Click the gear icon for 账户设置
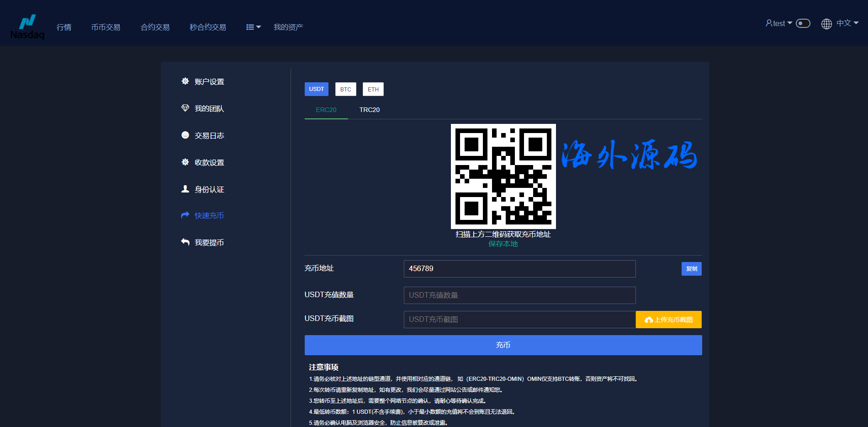 coord(185,81)
